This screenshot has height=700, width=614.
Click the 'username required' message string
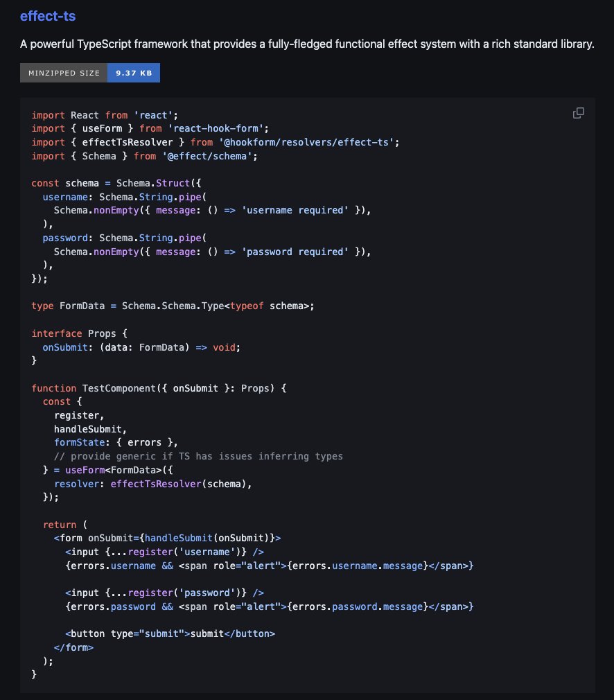click(295, 210)
